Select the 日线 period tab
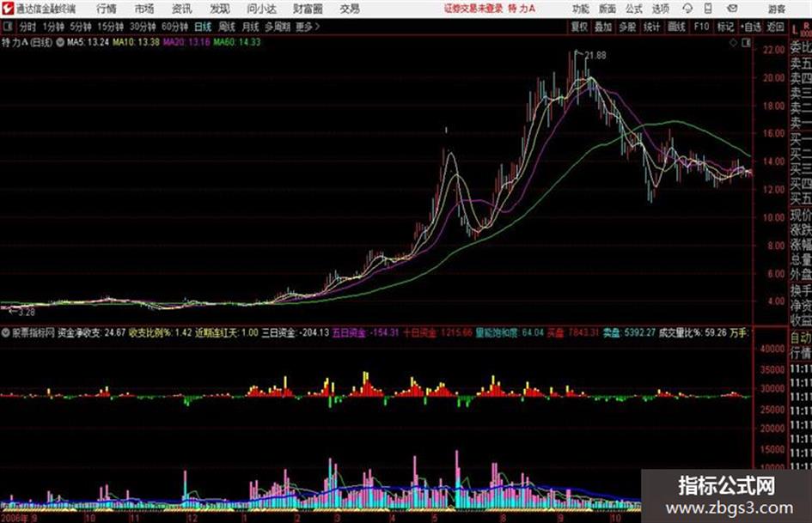 pyautogui.click(x=203, y=27)
